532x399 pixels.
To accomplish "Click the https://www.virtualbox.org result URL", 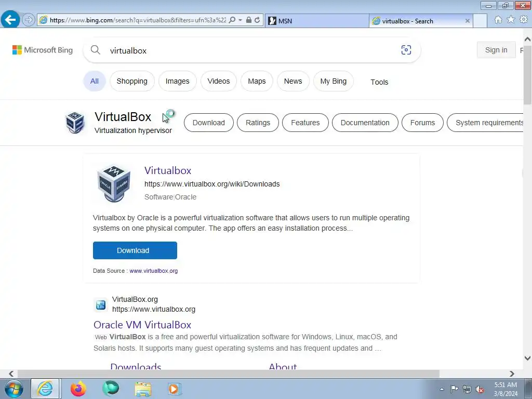I will (x=154, y=310).
